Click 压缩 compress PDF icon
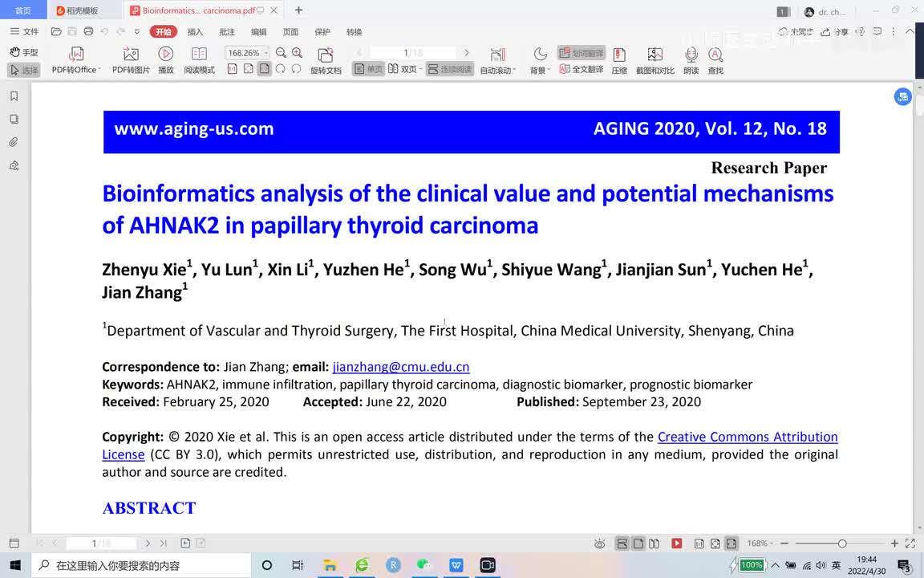The image size is (924, 578). click(619, 60)
